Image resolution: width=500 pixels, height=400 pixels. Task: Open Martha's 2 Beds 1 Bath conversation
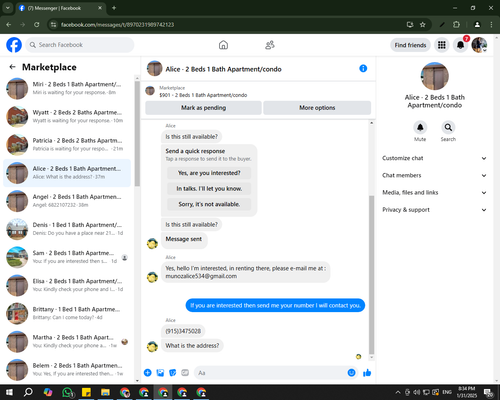[67, 342]
